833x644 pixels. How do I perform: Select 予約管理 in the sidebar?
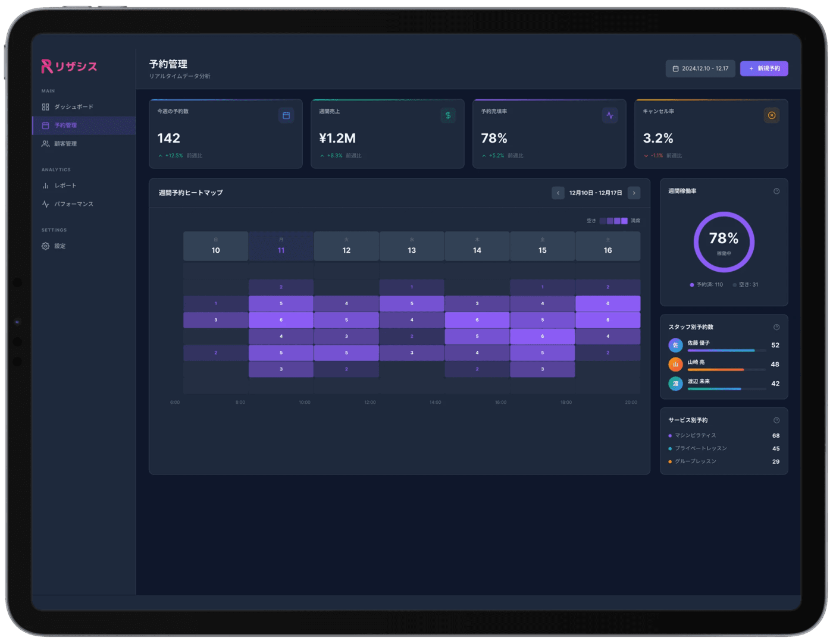click(84, 125)
